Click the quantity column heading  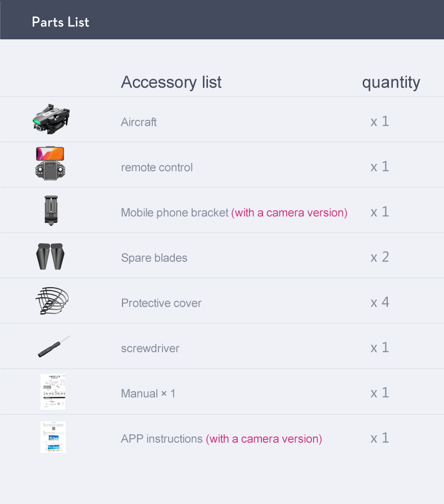coord(391,82)
